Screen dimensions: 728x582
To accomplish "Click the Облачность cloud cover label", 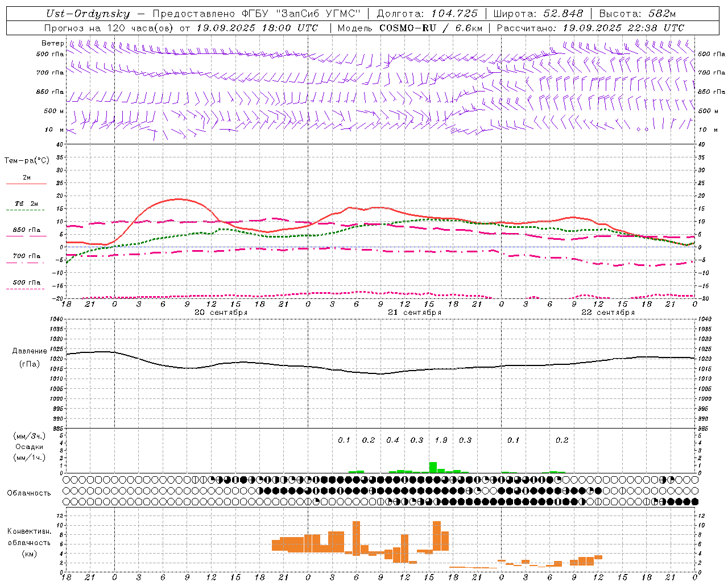I will click(29, 493).
